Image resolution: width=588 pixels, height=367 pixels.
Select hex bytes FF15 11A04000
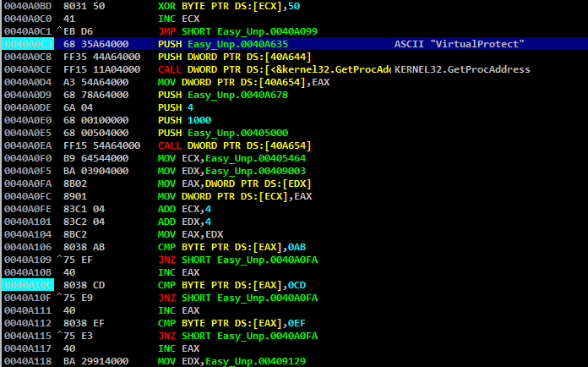click(x=102, y=69)
